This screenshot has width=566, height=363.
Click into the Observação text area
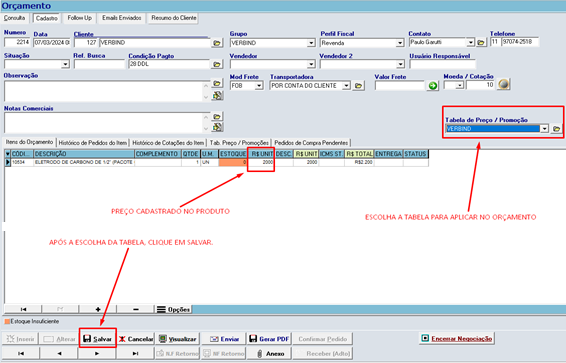pos(104,91)
